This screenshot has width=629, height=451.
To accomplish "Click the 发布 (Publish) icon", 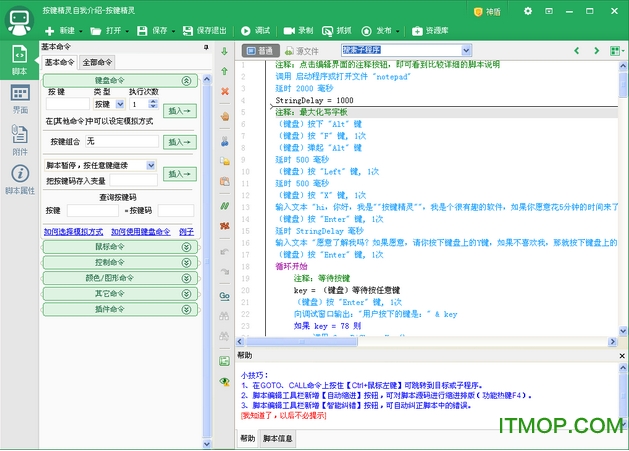I will point(366,31).
